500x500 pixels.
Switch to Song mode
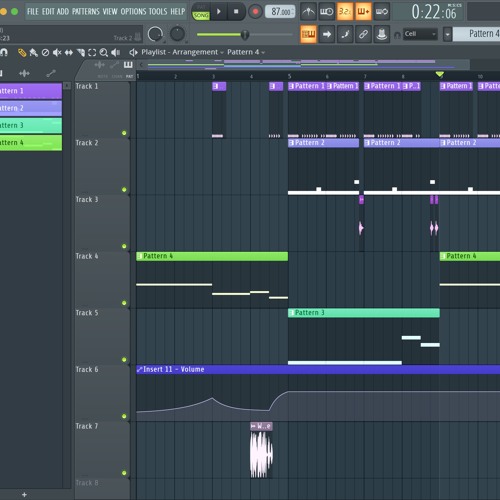(x=201, y=15)
